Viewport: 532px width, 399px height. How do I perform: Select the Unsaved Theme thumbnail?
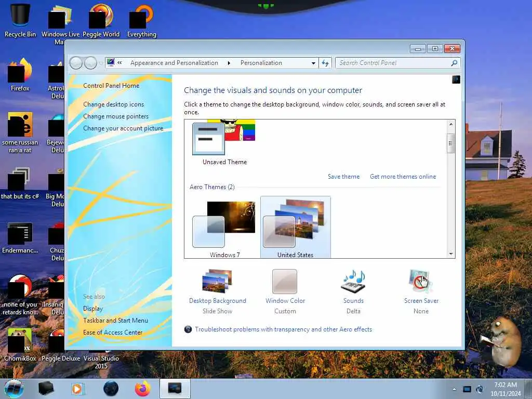pyautogui.click(x=224, y=142)
